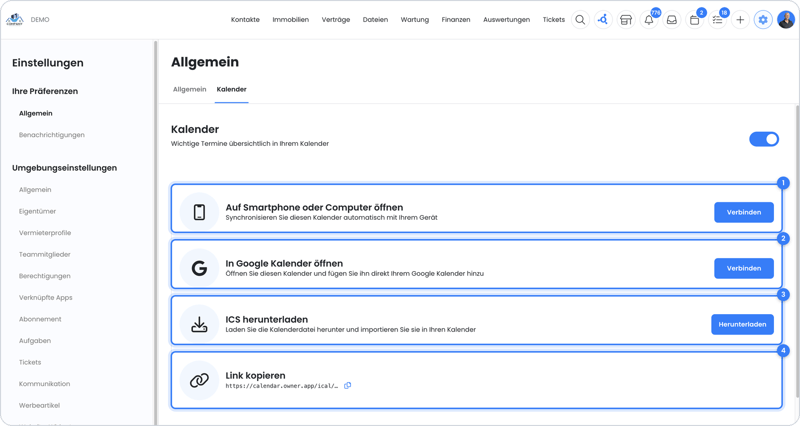
Task: Click the DEMO label in header
Action: [40, 20]
